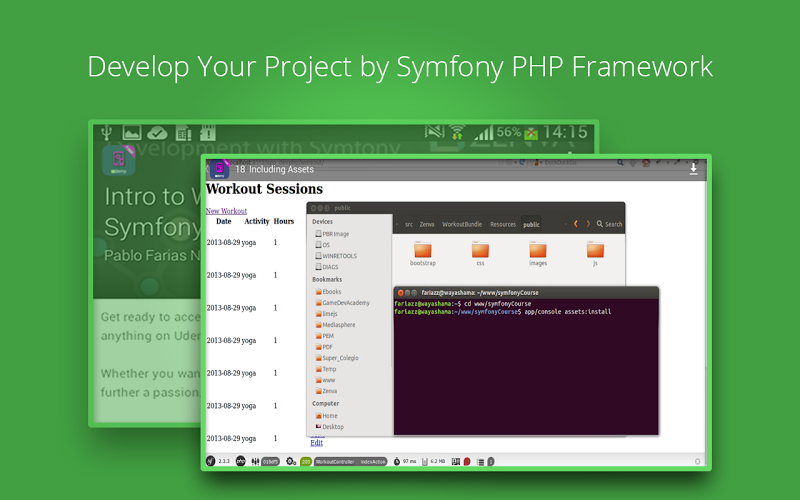Select the src breadcrumb tab
800x500 pixels.
[409, 224]
